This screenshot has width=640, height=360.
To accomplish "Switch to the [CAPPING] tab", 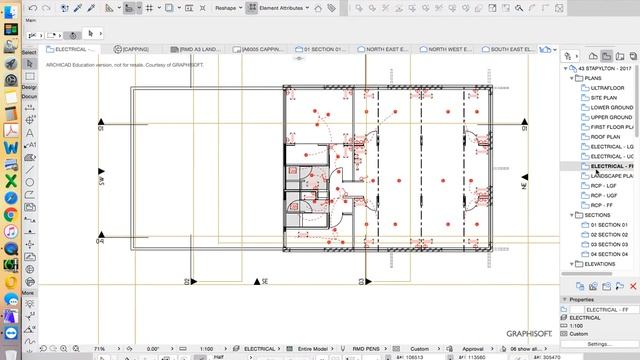I will tap(131, 49).
